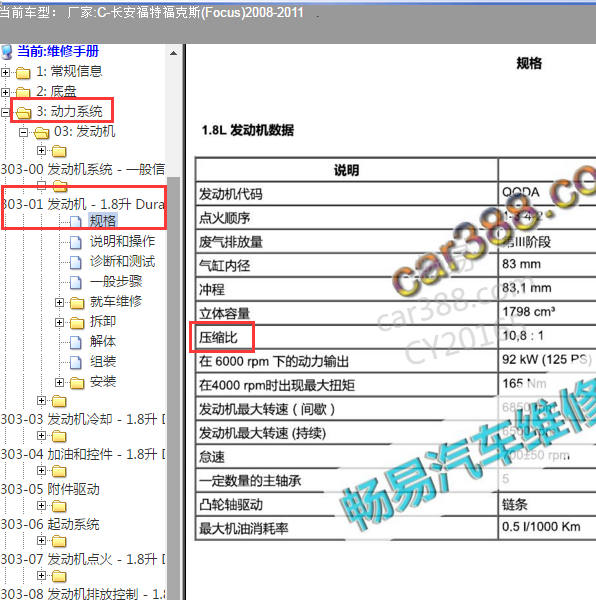Screen dimensions: 596x600
Task: Open 303-00 发动机系统 section
Action: click(83, 169)
